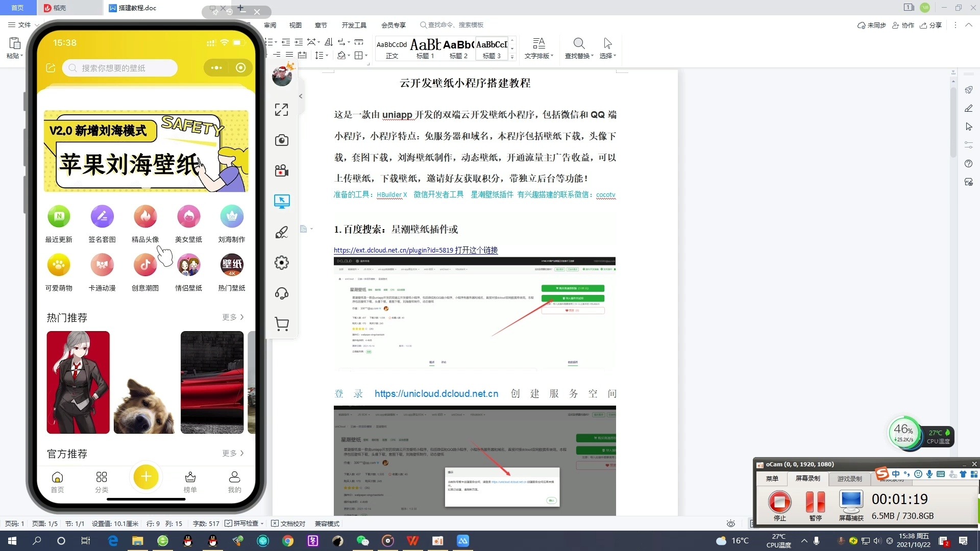The width and height of the screenshot is (980, 551).
Task: Tap the 签名套图 category icon
Action: 102,216
